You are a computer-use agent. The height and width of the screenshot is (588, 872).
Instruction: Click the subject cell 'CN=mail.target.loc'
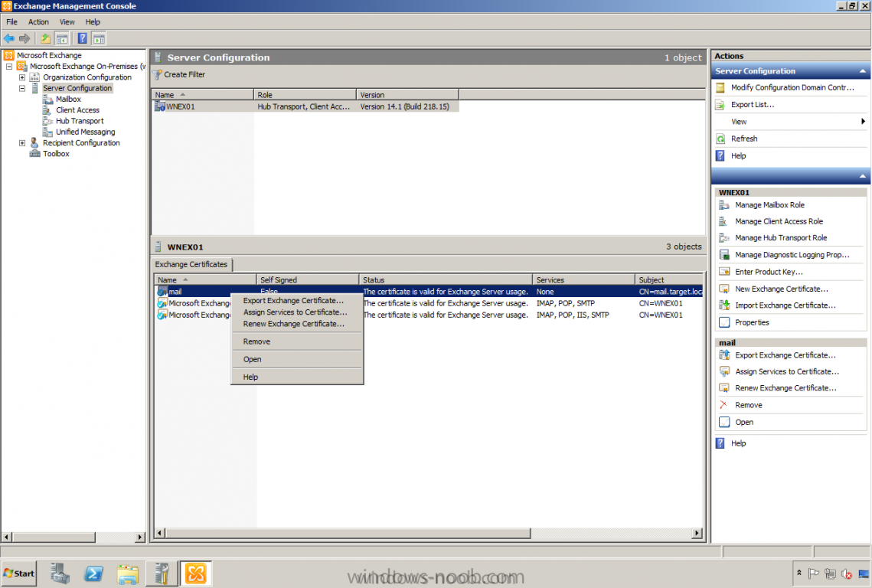click(x=670, y=292)
